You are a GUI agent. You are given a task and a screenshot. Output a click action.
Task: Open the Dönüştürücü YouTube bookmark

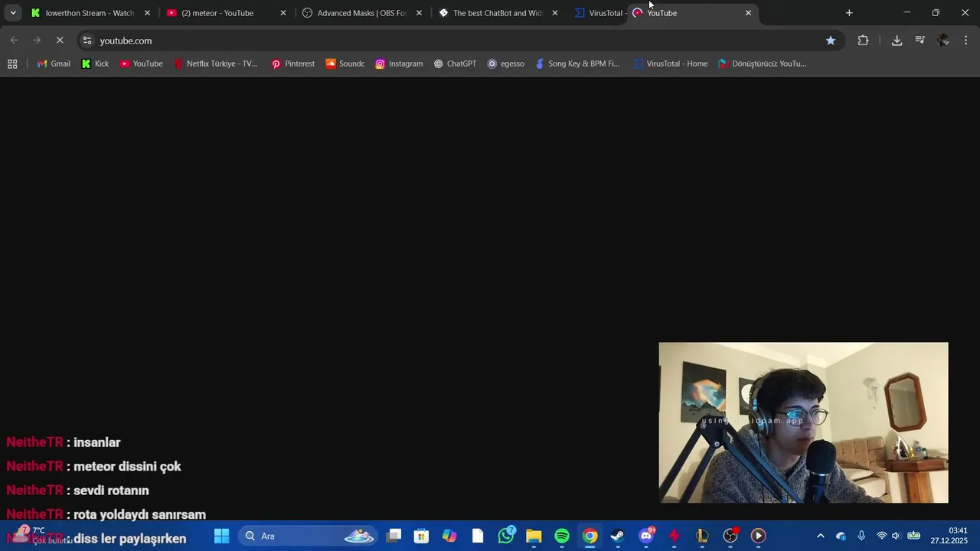[x=762, y=64]
